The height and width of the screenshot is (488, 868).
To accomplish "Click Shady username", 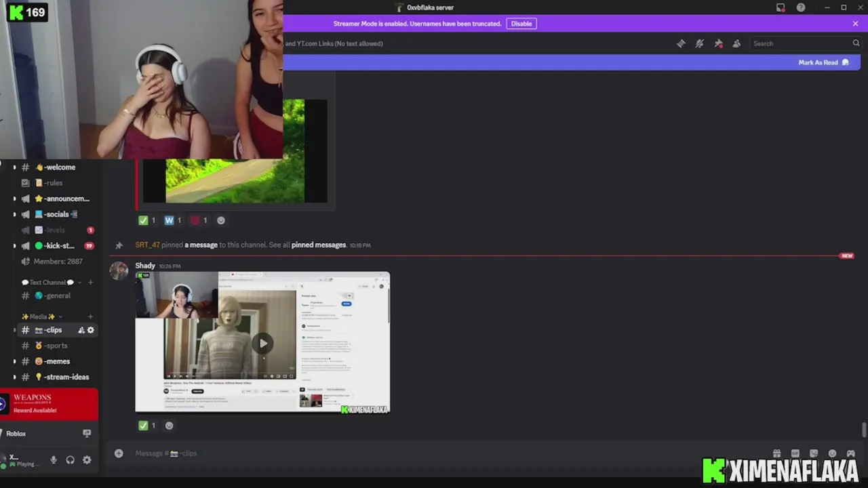I will 145,266.
